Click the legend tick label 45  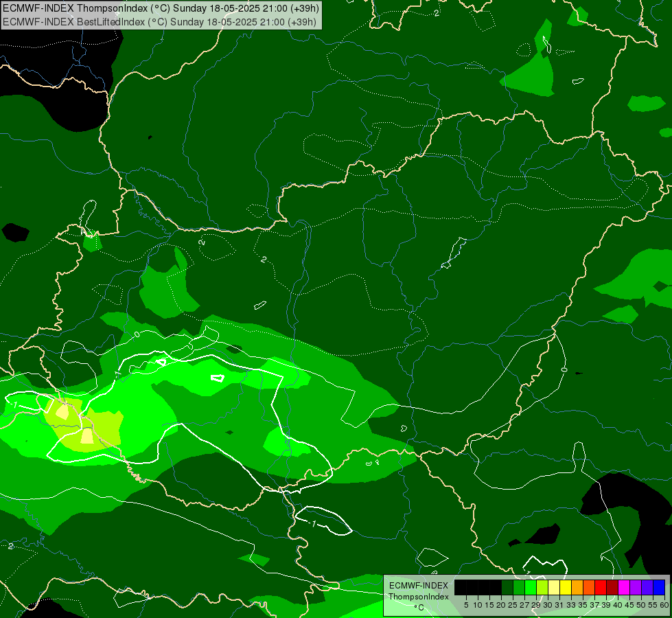tap(630, 605)
